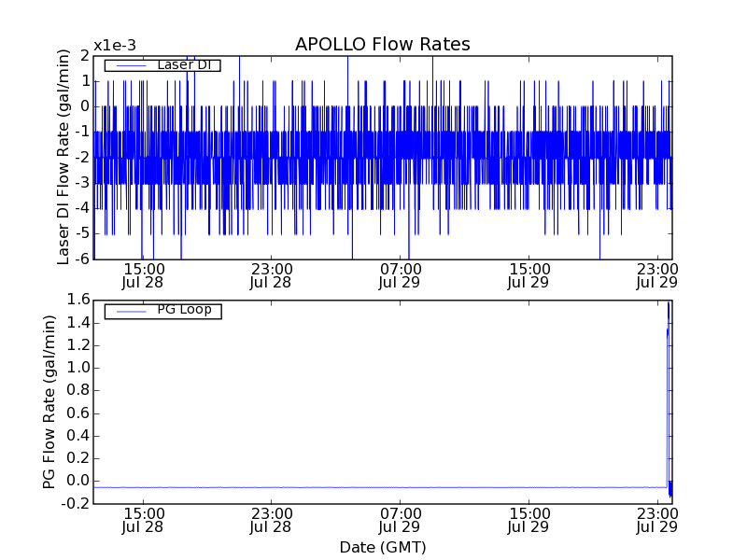Click the '1.0' y-tick on PG plot
Screen dimensions: 747x560
point(78,368)
